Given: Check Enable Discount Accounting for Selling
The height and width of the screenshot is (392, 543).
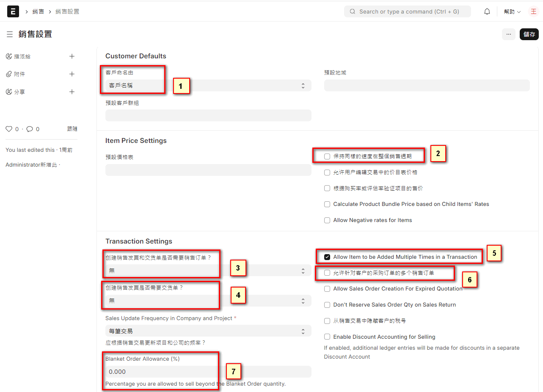Looking at the screenshot, I should click(x=327, y=337).
